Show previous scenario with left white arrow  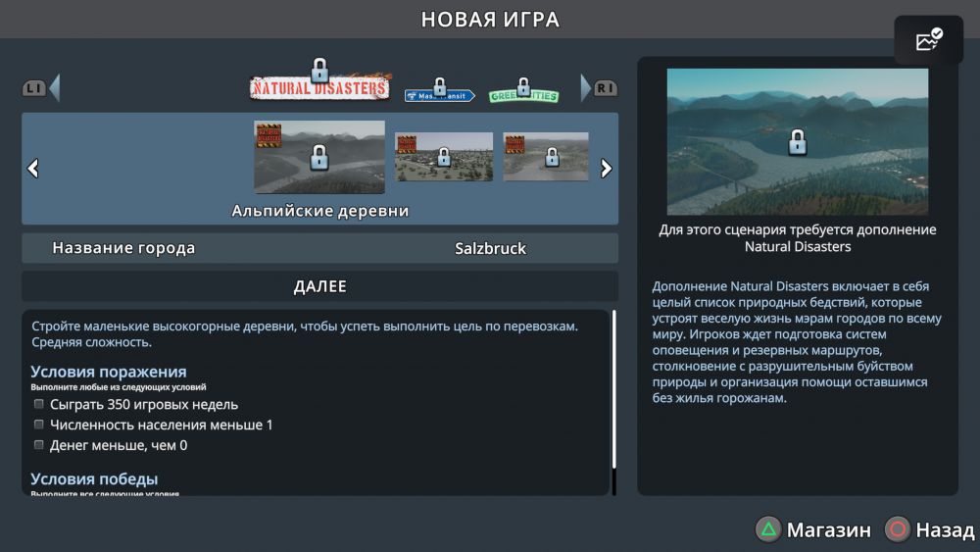click(x=33, y=169)
